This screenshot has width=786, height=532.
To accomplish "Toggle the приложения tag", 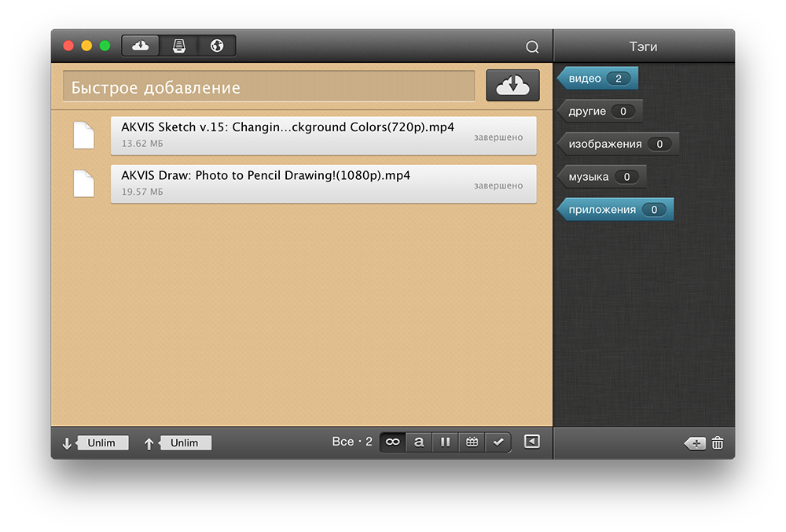I will pos(615,210).
